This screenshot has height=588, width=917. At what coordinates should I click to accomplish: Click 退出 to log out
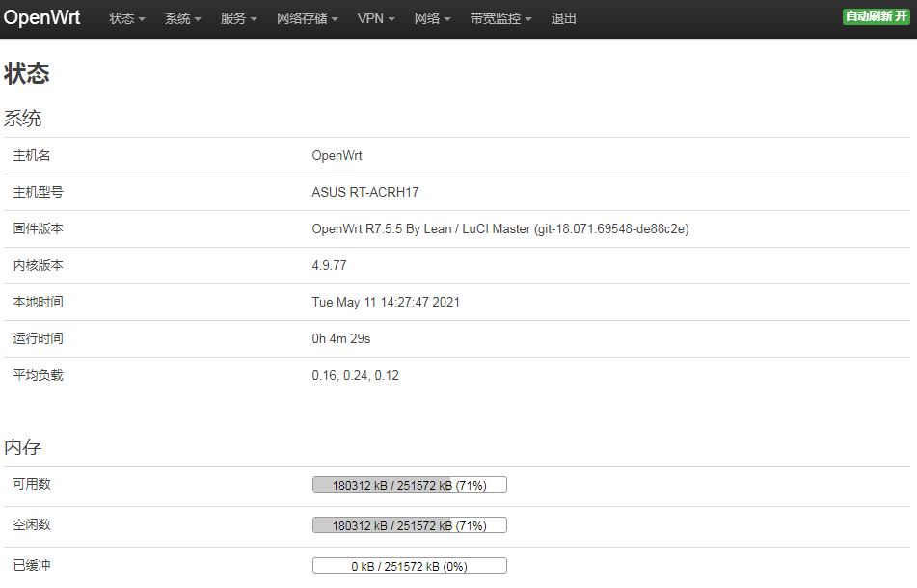(563, 18)
